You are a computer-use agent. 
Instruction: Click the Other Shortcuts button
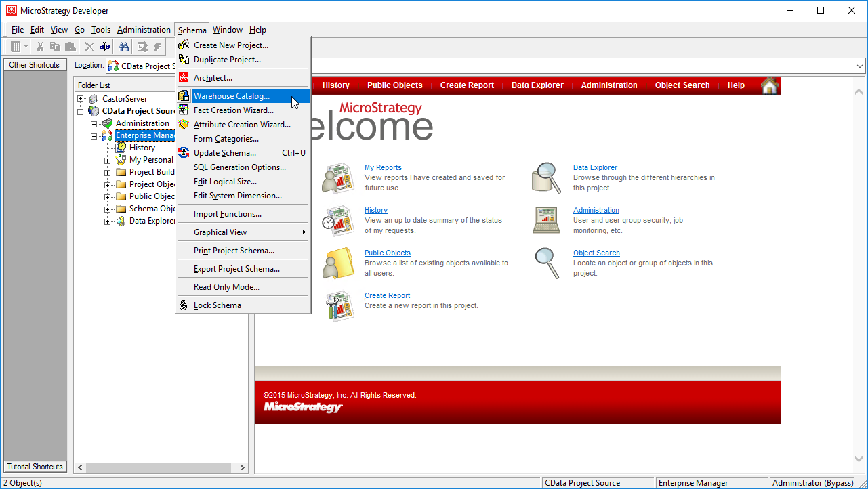(35, 65)
